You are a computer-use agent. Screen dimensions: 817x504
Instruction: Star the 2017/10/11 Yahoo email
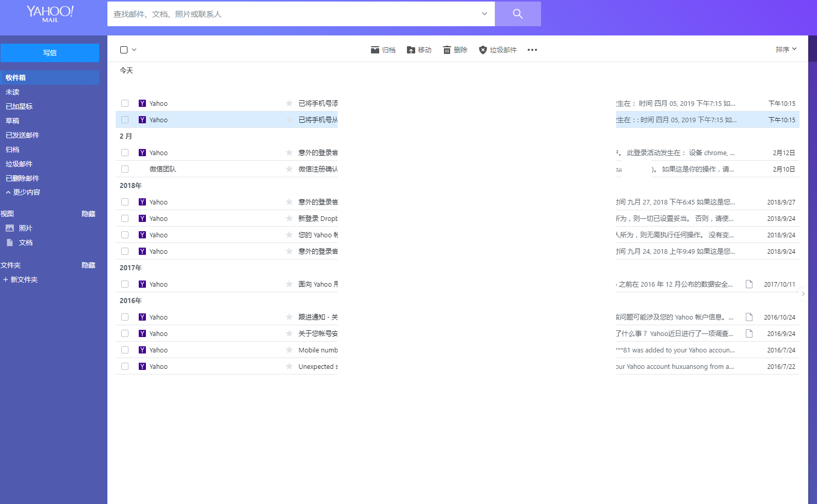(289, 284)
